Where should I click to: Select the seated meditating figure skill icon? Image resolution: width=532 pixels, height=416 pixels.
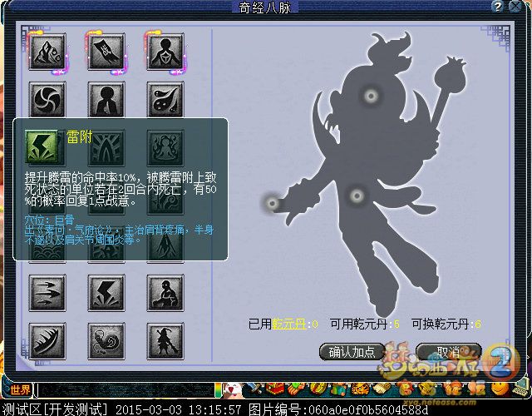point(165,293)
